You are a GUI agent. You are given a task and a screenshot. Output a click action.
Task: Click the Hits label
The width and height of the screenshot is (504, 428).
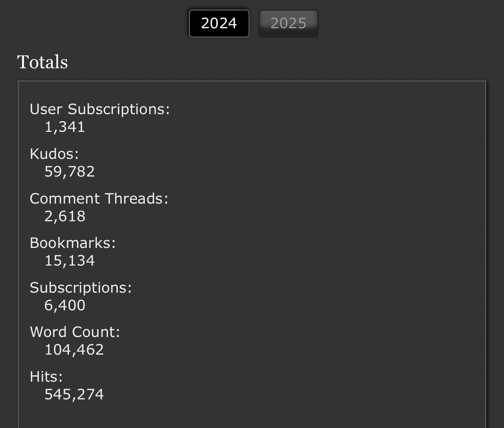click(46, 377)
